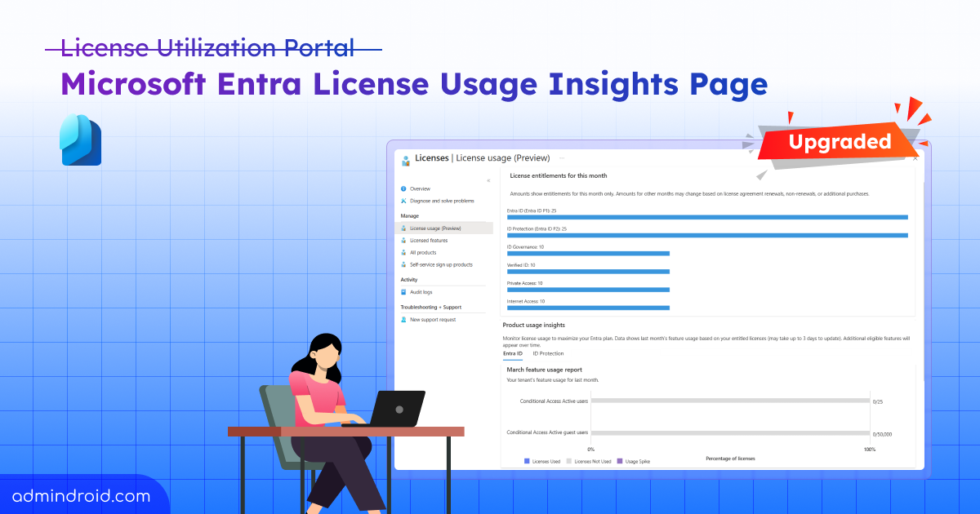Screen dimensions: 980x514
Task: Click the Licenses Used legend swatch
Action: point(527,461)
